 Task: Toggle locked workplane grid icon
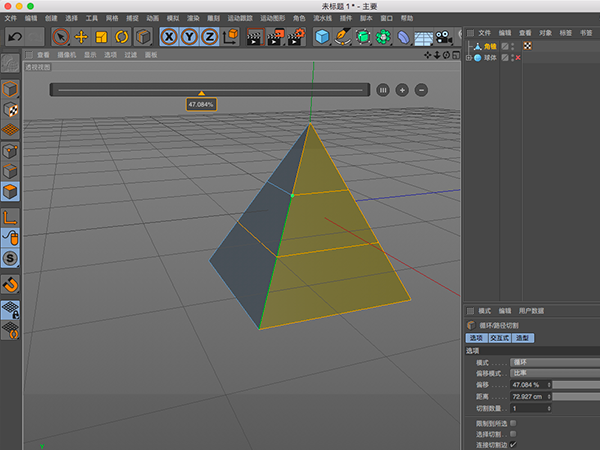click(10, 310)
